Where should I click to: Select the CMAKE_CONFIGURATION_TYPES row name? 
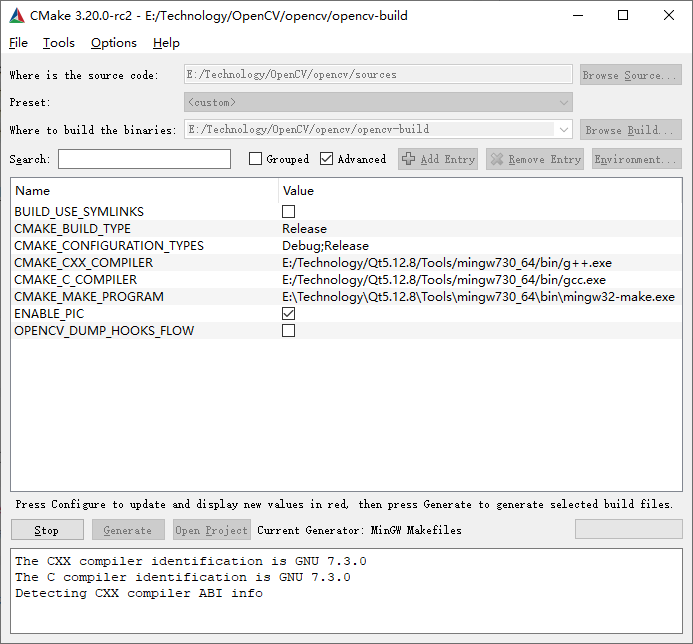pyautogui.click(x=109, y=246)
